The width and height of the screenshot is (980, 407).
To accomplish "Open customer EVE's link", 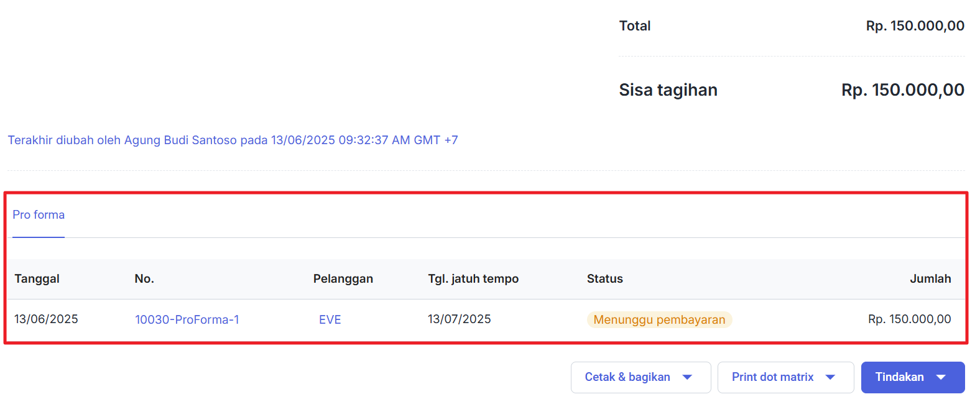I will click(x=330, y=320).
